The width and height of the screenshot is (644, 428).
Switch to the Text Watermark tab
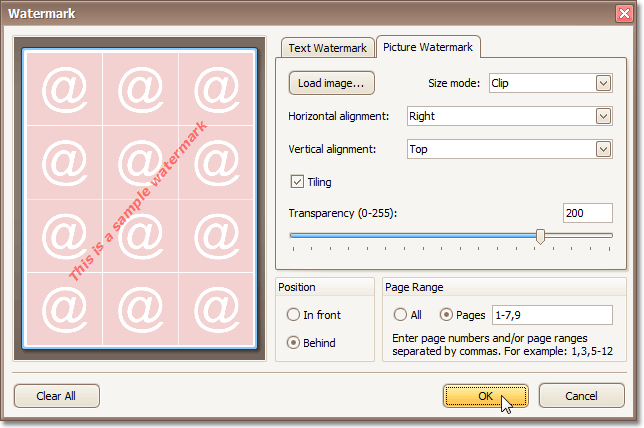327,48
